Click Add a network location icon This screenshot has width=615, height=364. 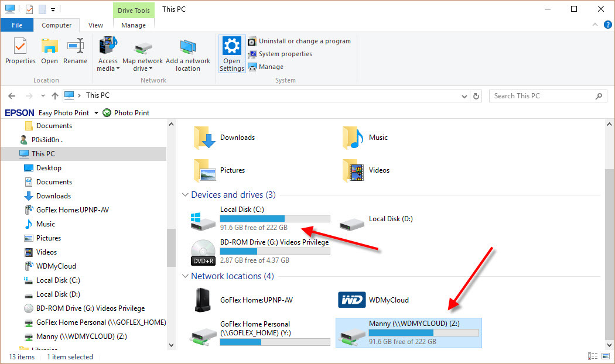(188, 47)
